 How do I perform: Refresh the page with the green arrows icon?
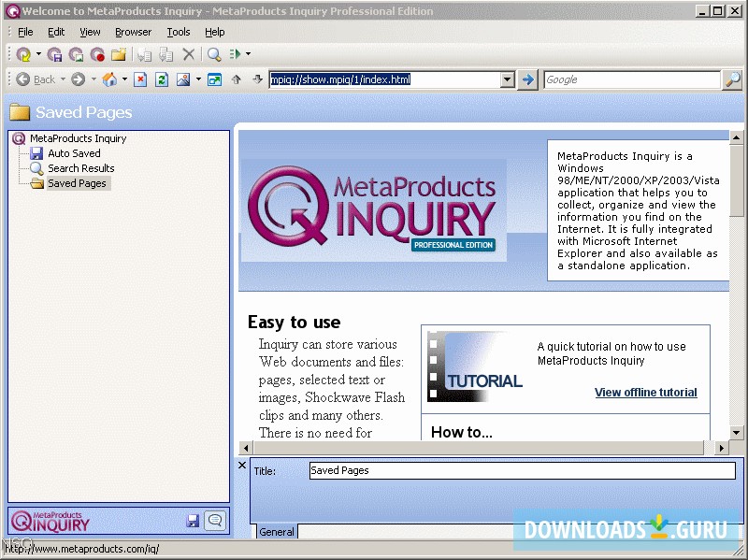pyautogui.click(x=162, y=79)
